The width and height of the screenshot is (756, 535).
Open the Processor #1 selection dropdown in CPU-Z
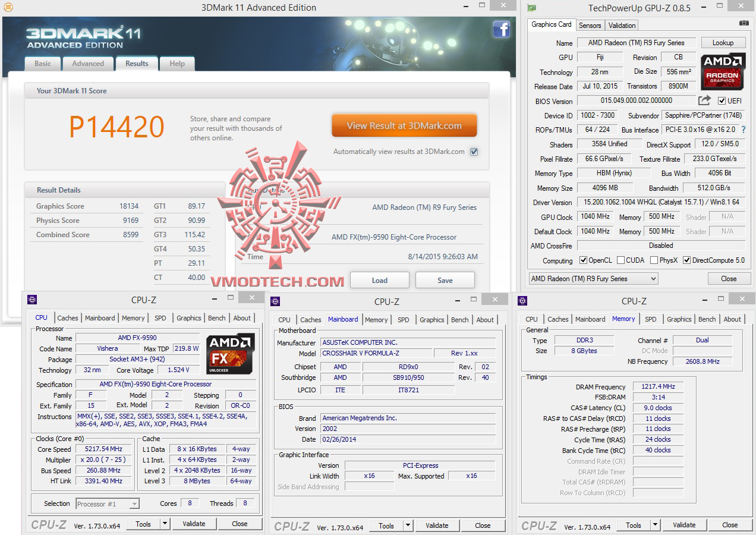tap(136, 503)
